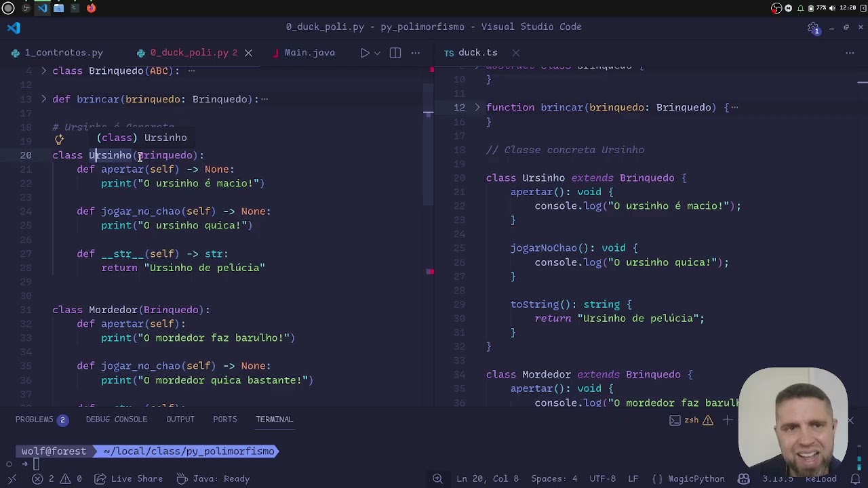This screenshot has width=868, height=488.
Task: Click left editor vertical scrollbar thumb
Action: coord(429,144)
